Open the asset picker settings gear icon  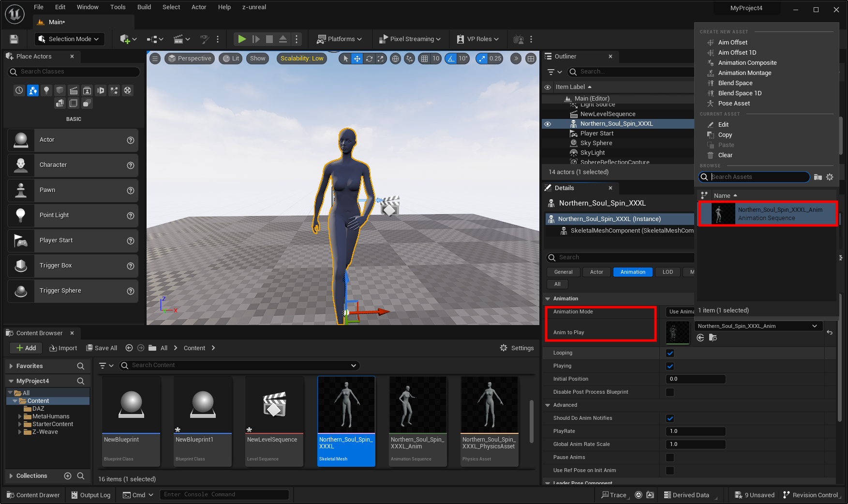(x=830, y=177)
